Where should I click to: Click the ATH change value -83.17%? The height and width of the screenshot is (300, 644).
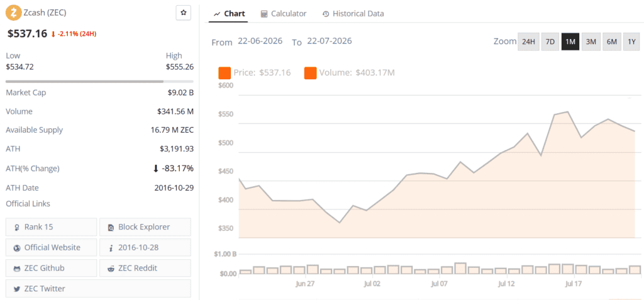coord(177,169)
